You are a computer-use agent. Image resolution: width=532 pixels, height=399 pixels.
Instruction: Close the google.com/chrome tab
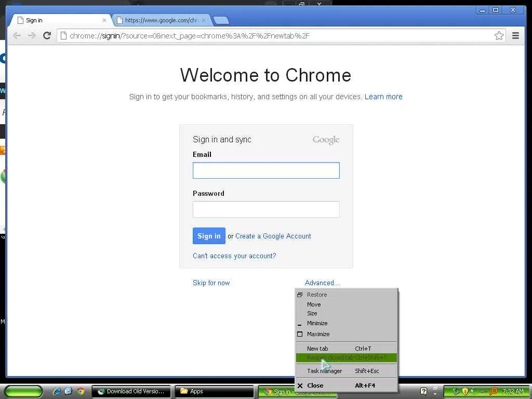204,20
